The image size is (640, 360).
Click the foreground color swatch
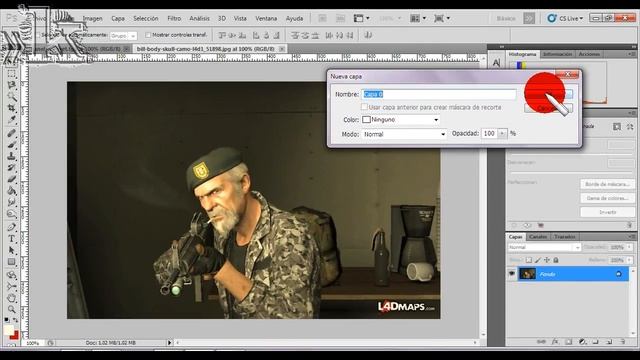[8, 330]
